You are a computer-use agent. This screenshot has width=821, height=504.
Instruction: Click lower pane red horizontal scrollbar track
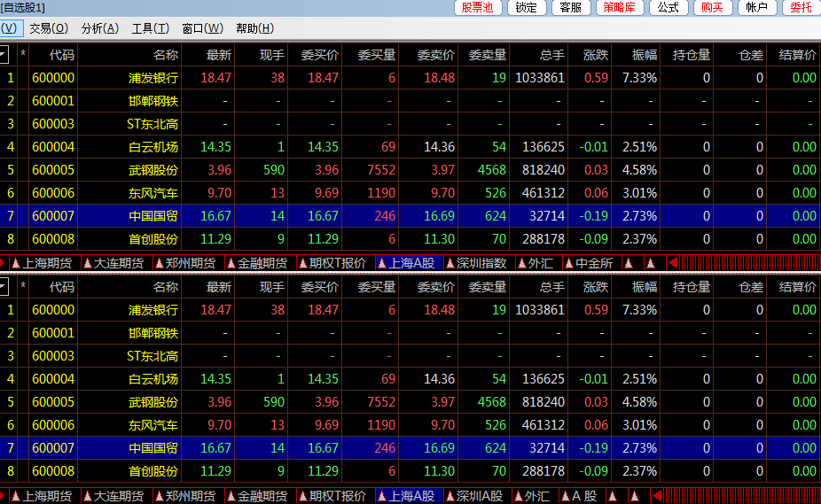(x=741, y=495)
